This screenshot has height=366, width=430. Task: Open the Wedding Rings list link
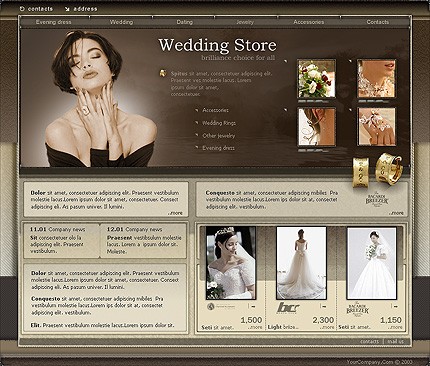click(x=219, y=123)
